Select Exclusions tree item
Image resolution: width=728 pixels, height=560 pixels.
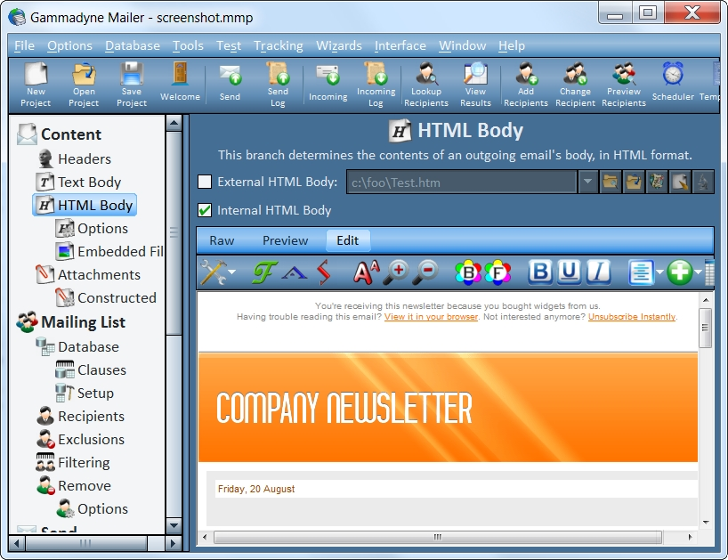(x=81, y=439)
